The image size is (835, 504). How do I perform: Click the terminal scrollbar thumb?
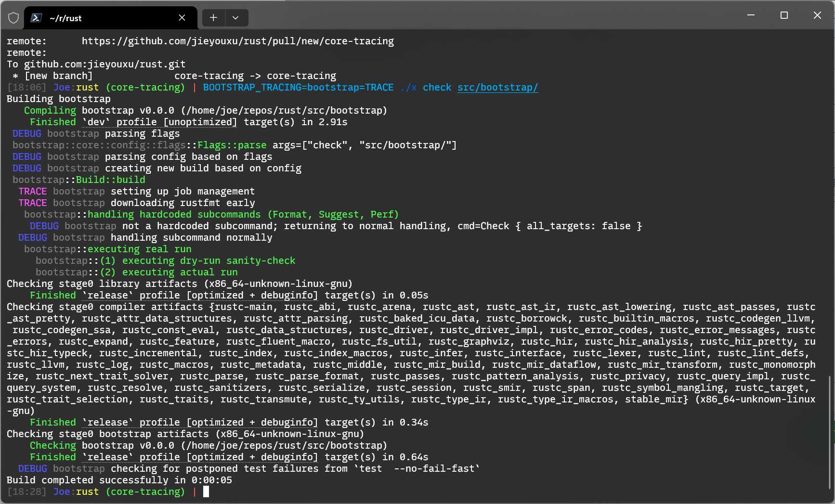click(x=830, y=432)
